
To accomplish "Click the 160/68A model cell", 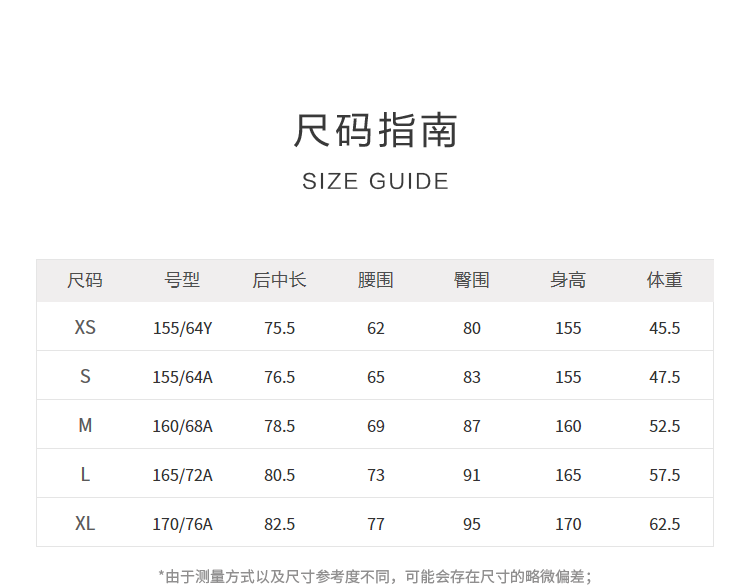I will (x=183, y=426).
